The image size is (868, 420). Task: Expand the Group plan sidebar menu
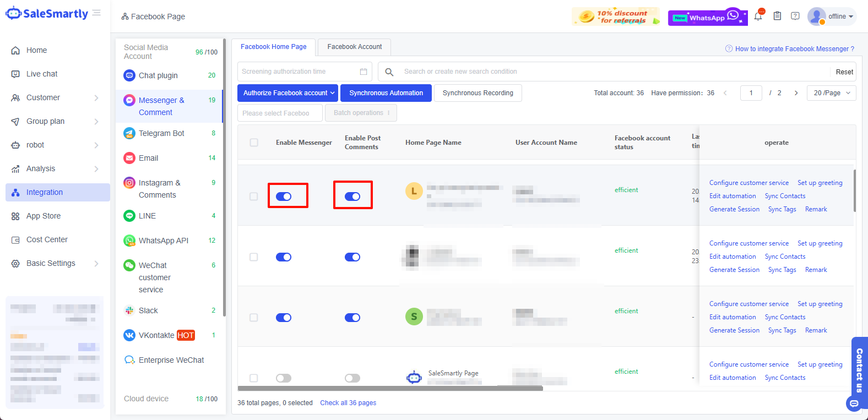(96, 121)
